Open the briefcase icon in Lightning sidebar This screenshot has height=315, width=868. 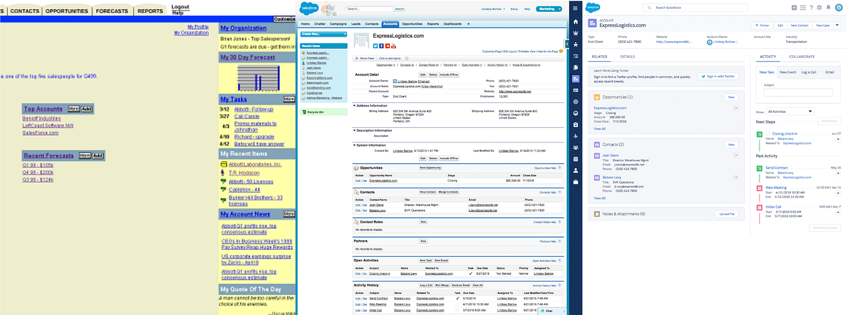[x=575, y=181]
